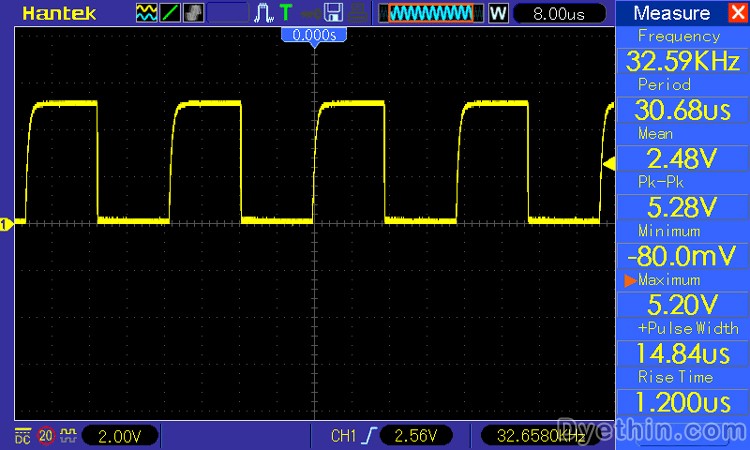Click the 5.28V peak-to-peak value
Viewport: 750px width, 450px height.
[683, 207]
